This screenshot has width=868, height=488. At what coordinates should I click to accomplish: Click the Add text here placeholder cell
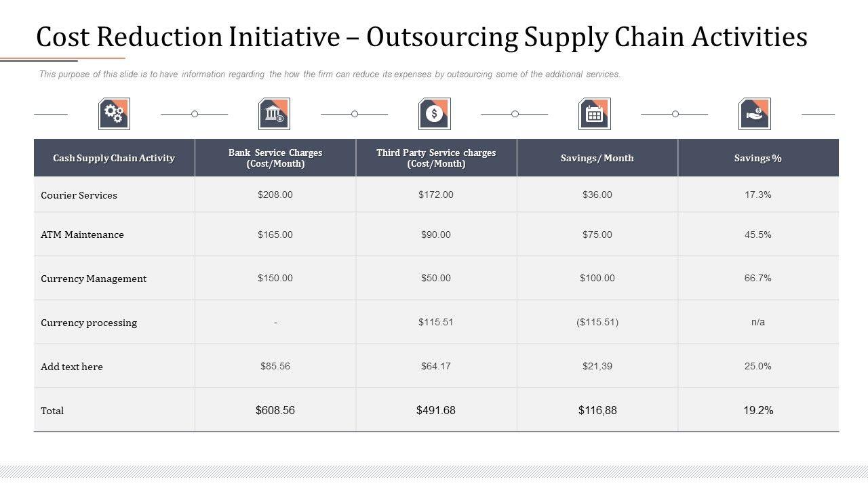point(72,367)
